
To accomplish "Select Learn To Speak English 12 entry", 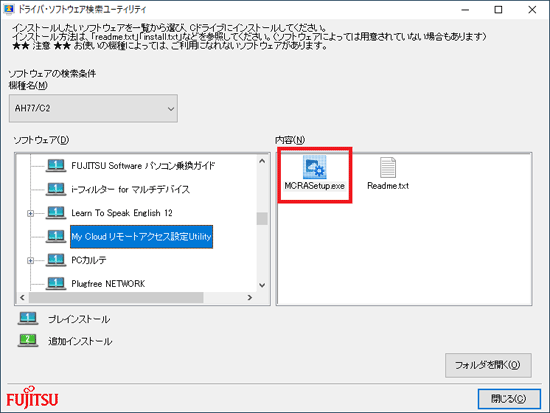I will pos(122,213).
